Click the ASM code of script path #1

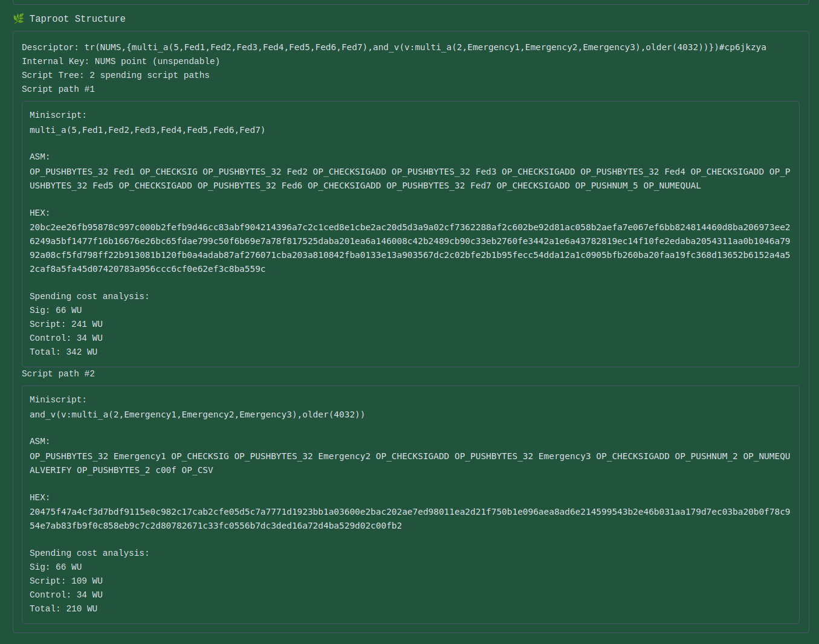tap(409, 179)
